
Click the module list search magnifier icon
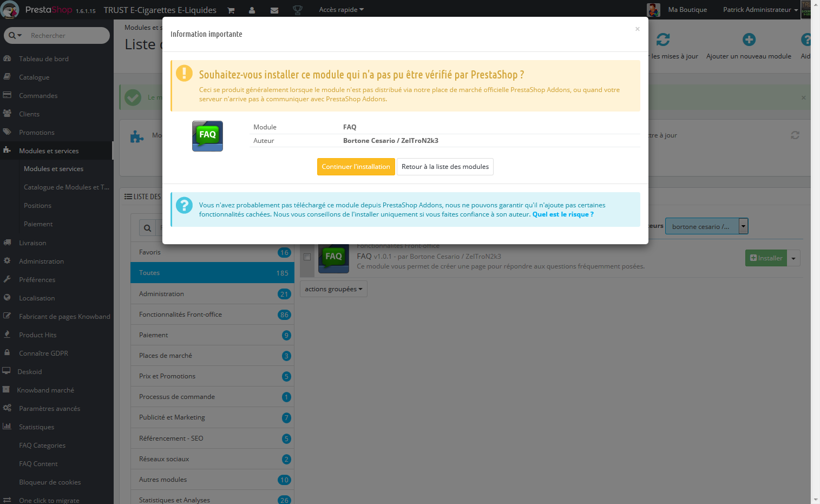coord(147,228)
